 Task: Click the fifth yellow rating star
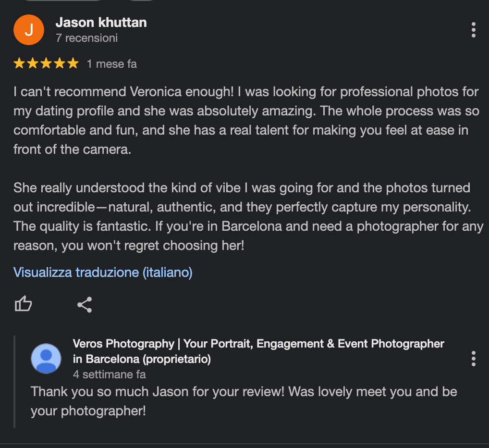[73, 63]
